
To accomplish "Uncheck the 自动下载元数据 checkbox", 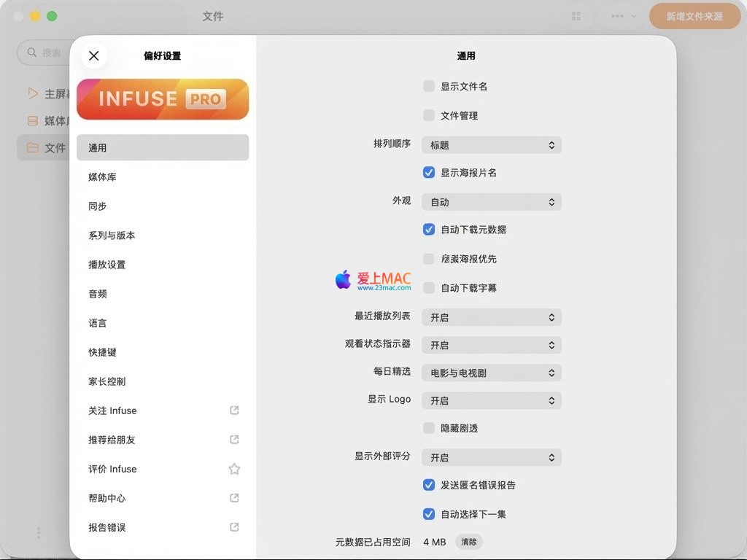I will 429,229.
